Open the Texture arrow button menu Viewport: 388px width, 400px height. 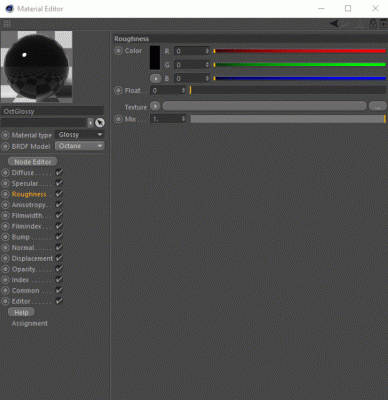155,106
